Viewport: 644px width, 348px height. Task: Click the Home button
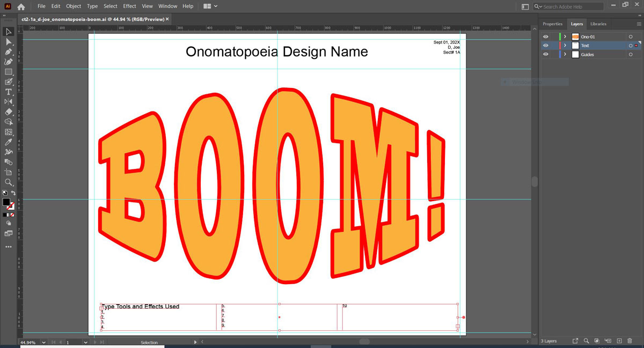(21, 6)
